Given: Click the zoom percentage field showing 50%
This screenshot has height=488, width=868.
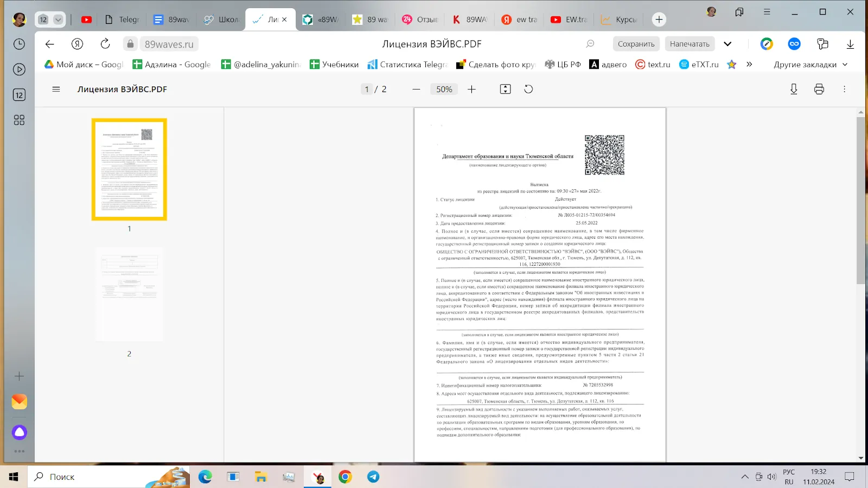Looking at the screenshot, I should 444,89.
